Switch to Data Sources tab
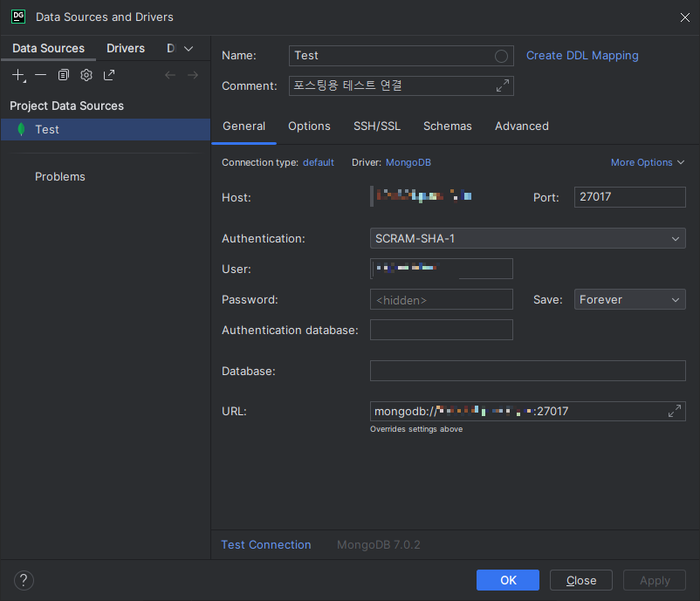 pyautogui.click(x=48, y=48)
